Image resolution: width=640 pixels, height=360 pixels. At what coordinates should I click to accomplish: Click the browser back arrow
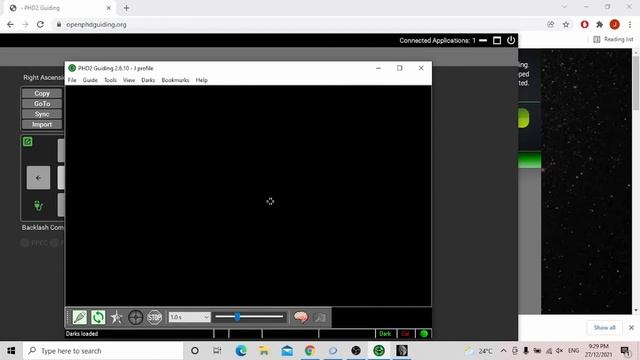11,24
